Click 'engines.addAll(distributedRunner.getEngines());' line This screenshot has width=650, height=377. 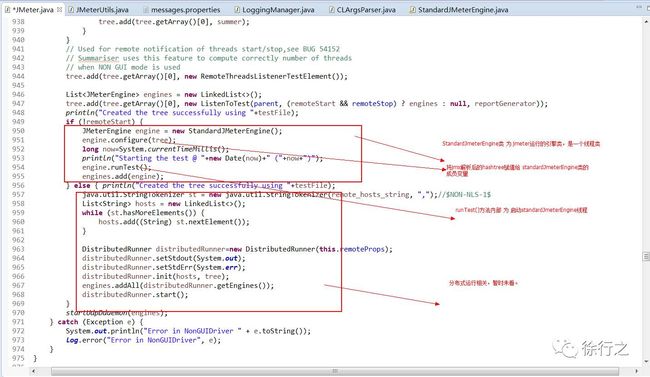pos(178,286)
